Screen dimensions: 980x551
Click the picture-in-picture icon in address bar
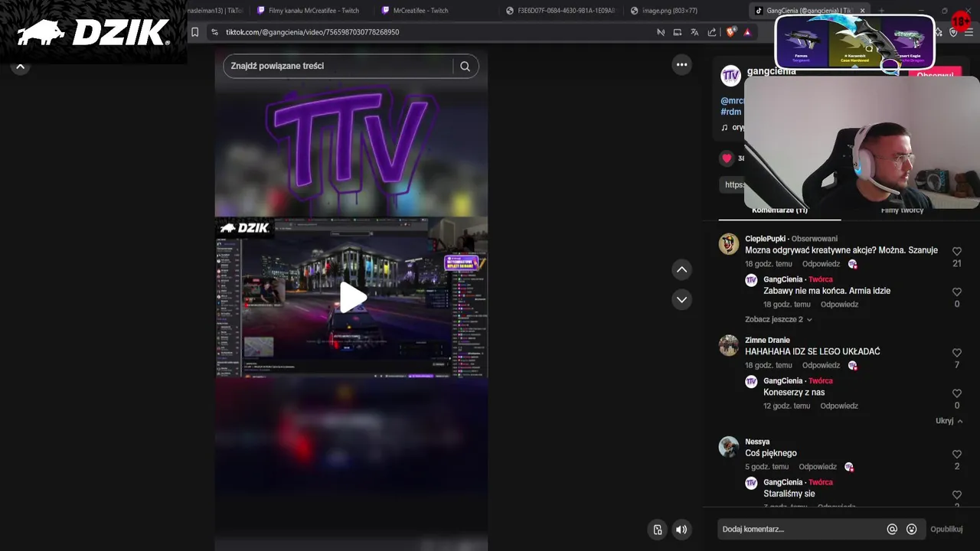coord(677,32)
